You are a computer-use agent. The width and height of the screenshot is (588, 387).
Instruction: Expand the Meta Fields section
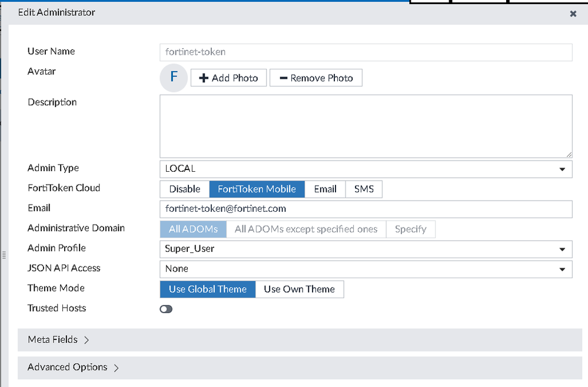[300, 340]
